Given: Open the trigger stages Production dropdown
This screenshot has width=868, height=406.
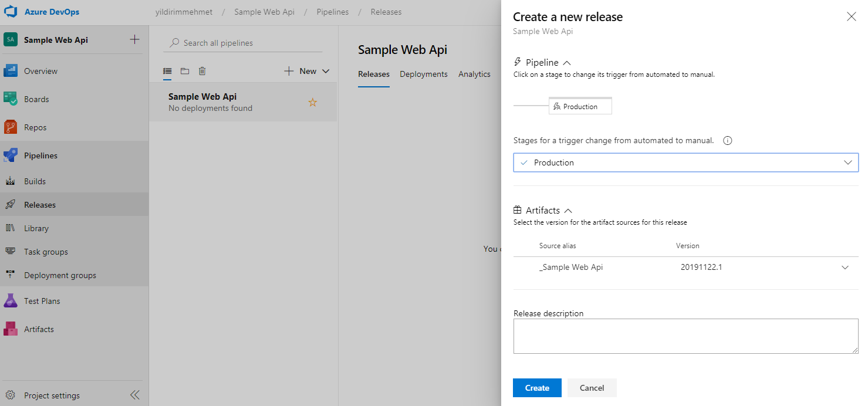Looking at the screenshot, I should click(685, 163).
